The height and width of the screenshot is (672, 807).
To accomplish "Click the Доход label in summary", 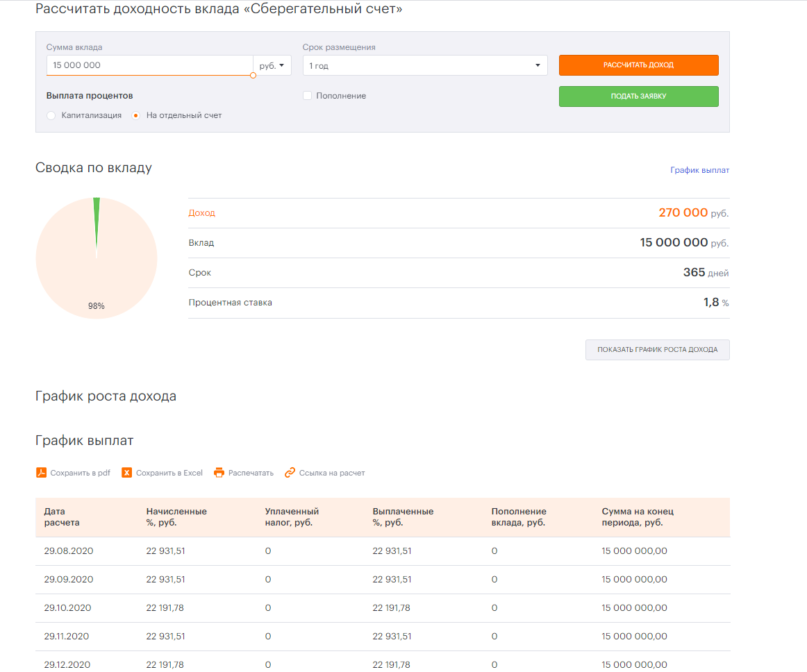I will (201, 213).
